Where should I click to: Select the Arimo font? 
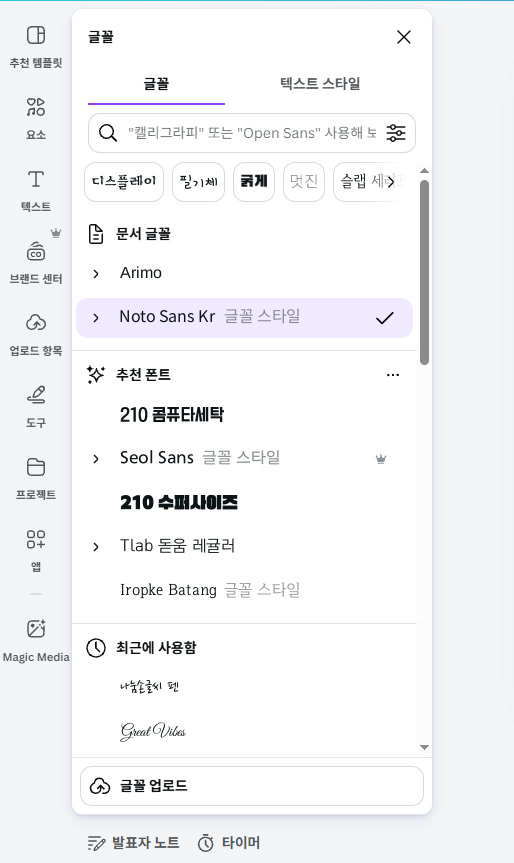pyautogui.click(x=141, y=273)
